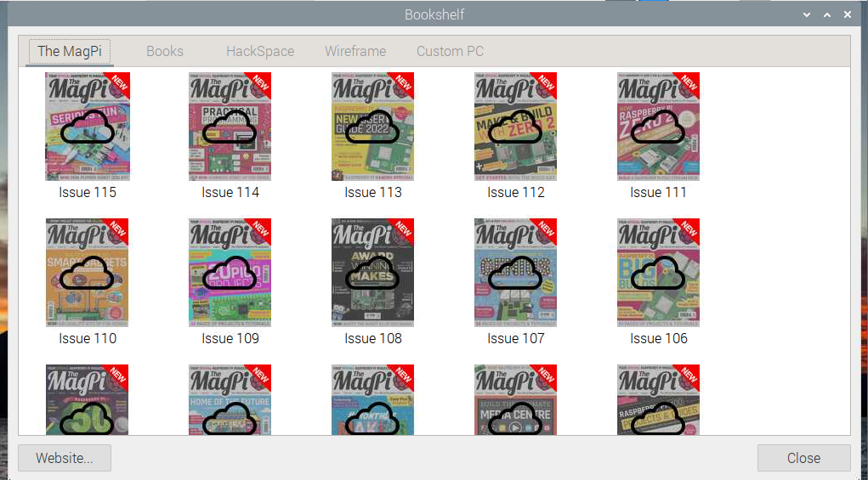
Task: Switch to the HackSpace tab
Action: 260,52
